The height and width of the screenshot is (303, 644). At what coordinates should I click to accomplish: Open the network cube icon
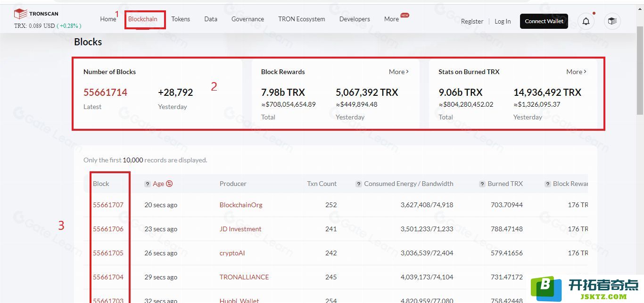click(612, 21)
